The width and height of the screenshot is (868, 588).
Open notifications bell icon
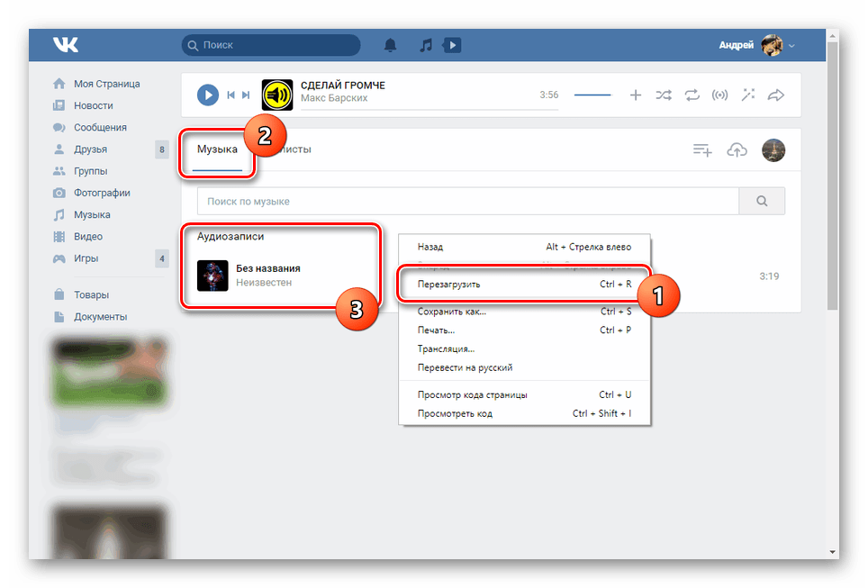[x=390, y=44]
